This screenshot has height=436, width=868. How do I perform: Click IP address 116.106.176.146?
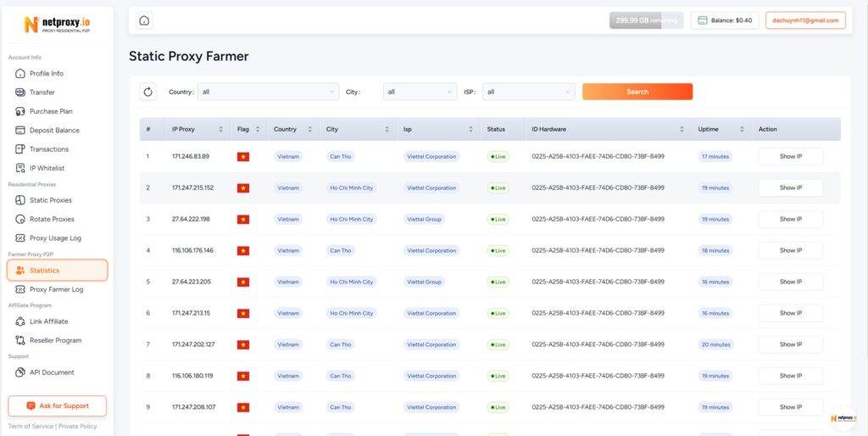point(192,250)
